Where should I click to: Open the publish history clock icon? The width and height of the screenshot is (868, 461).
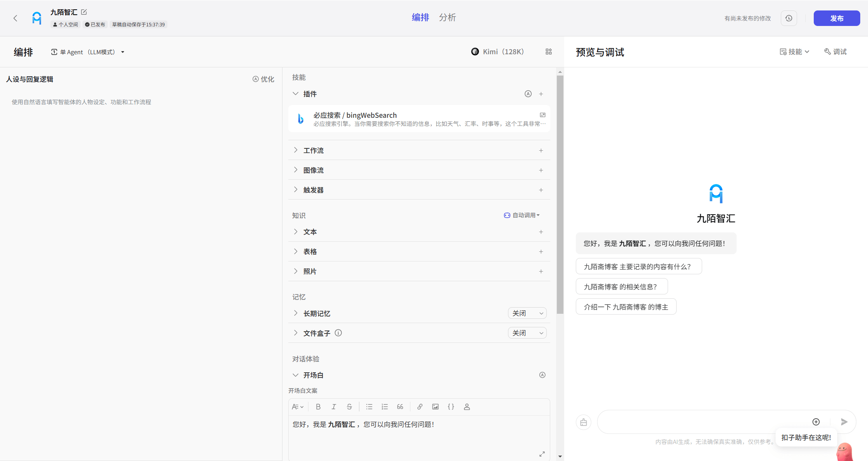pos(789,18)
